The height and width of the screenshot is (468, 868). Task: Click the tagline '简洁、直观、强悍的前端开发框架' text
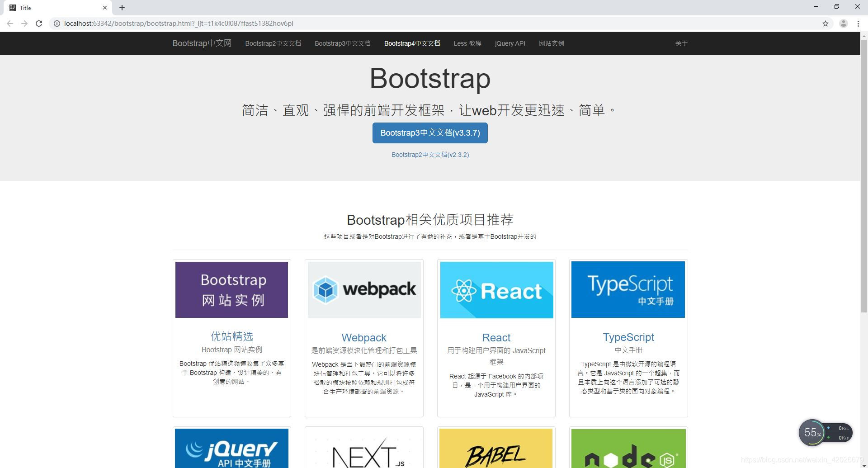click(343, 110)
